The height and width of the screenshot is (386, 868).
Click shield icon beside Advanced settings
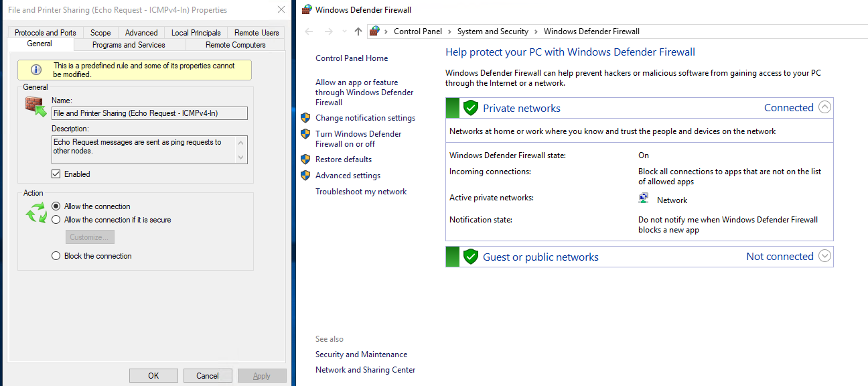[x=305, y=176]
